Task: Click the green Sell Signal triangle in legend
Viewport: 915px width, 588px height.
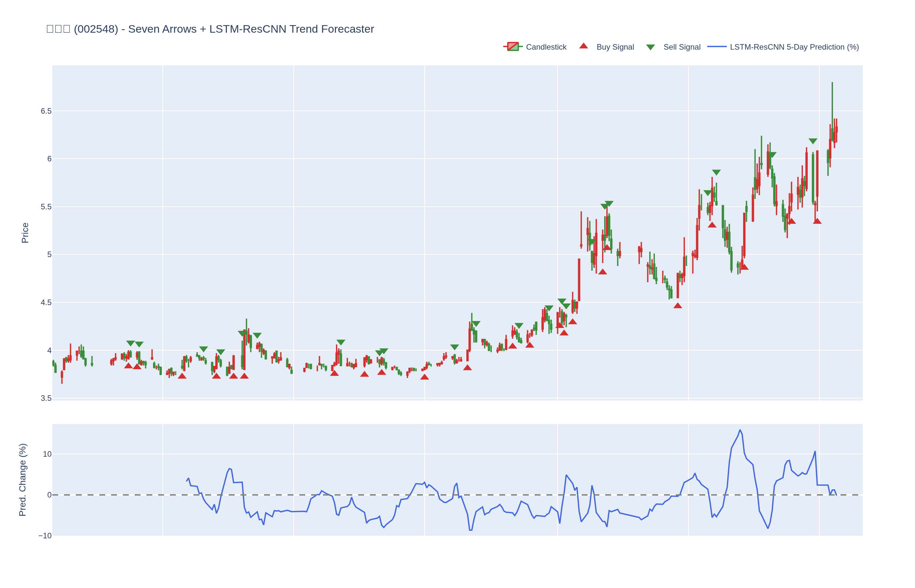Action: [x=650, y=47]
